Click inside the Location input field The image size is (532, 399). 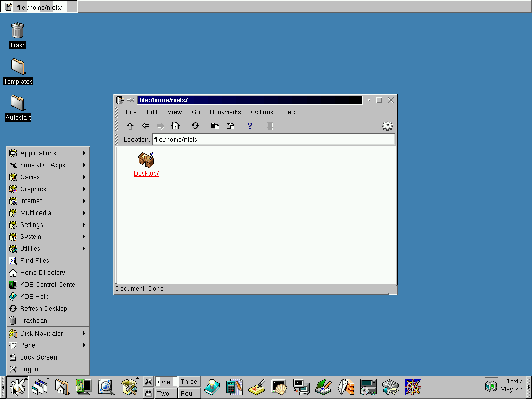pyautogui.click(x=234, y=139)
